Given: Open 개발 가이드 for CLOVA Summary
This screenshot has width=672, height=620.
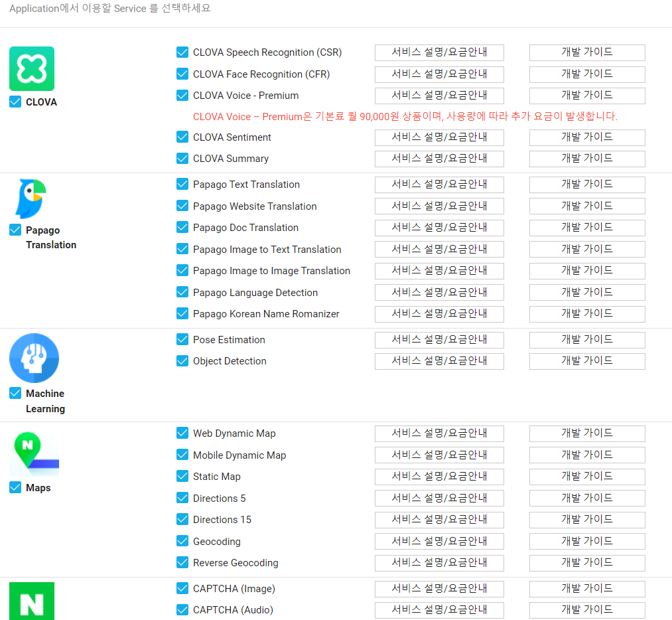Looking at the screenshot, I should [x=587, y=159].
